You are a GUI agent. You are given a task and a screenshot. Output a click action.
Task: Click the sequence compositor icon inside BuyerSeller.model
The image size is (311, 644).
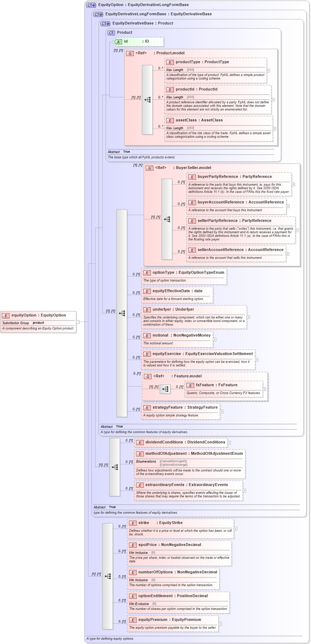click(167, 219)
